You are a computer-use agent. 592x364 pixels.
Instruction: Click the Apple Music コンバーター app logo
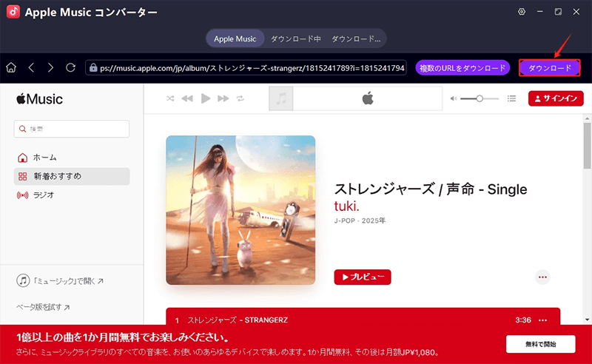pos(13,12)
